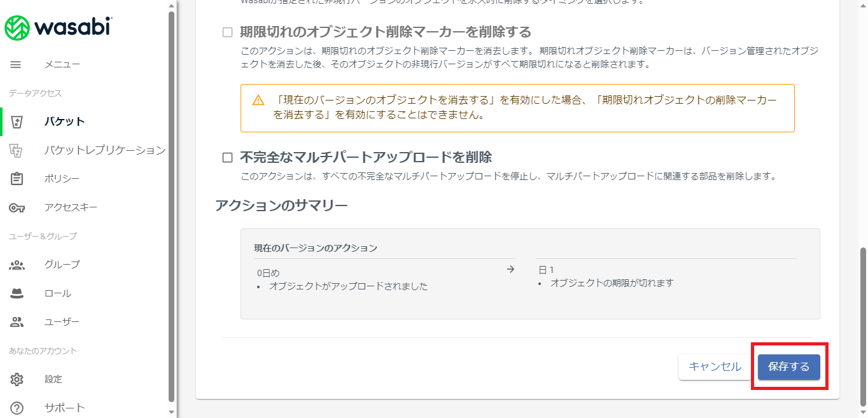The image size is (868, 418).
Task: Click the サポート question mark icon
Action: (x=17, y=408)
